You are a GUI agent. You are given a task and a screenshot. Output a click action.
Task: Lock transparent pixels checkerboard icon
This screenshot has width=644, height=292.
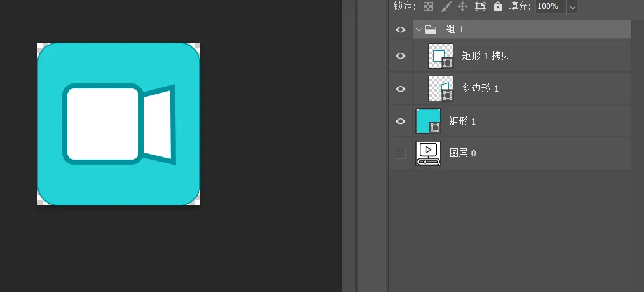(428, 6)
